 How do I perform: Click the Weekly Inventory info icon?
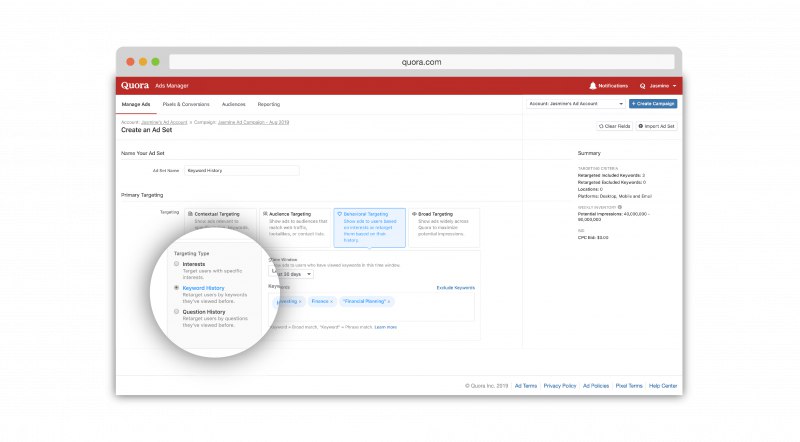point(620,207)
